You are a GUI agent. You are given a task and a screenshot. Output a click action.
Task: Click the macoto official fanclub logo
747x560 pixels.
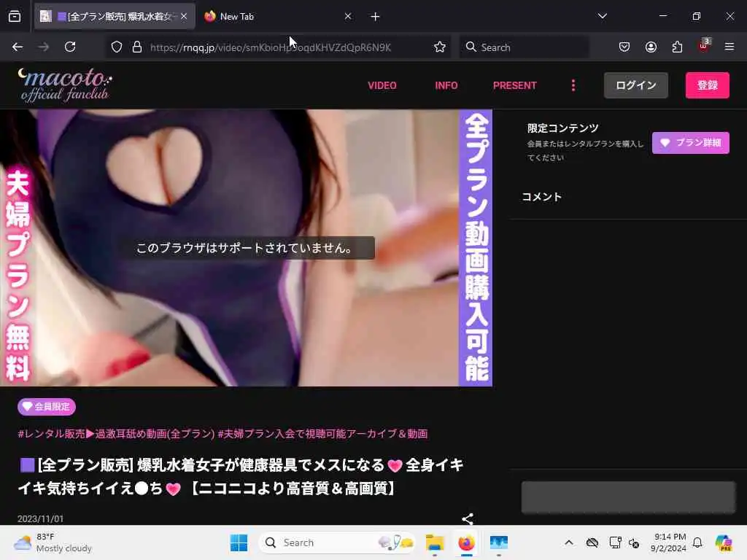tap(65, 85)
